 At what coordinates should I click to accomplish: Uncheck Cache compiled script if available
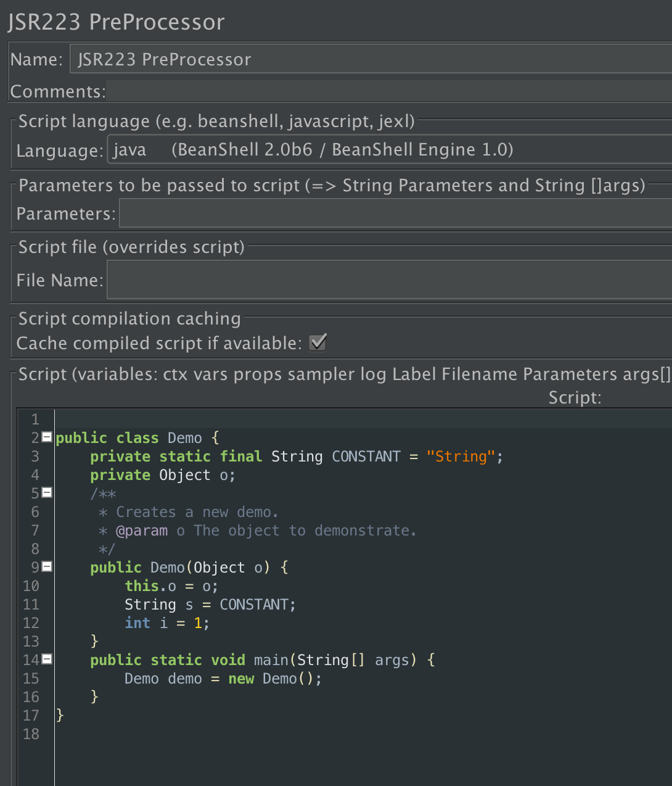click(317, 342)
